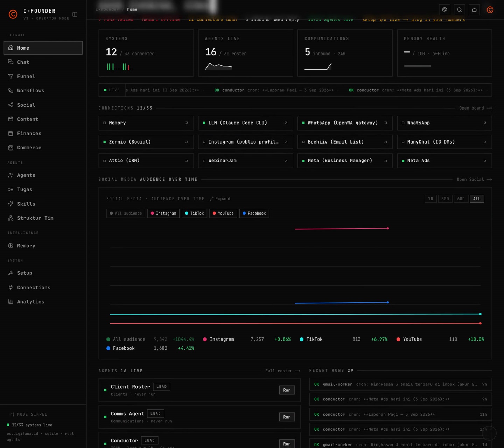This screenshot has width=504, height=448.
Task: Select the ALL time range
Action: tap(477, 199)
